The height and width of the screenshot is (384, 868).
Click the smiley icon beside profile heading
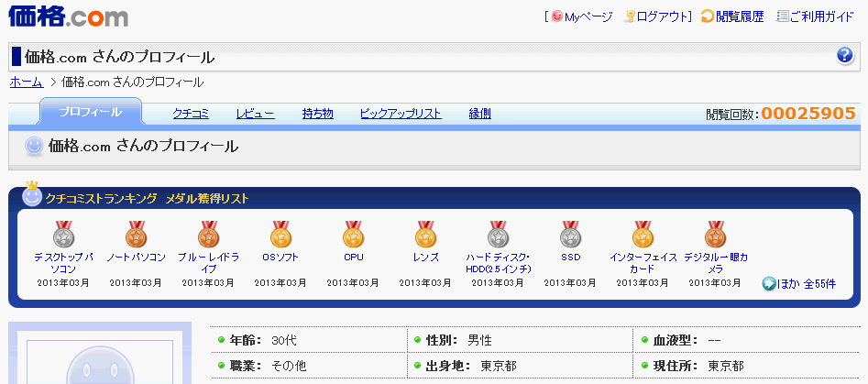click(34, 146)
